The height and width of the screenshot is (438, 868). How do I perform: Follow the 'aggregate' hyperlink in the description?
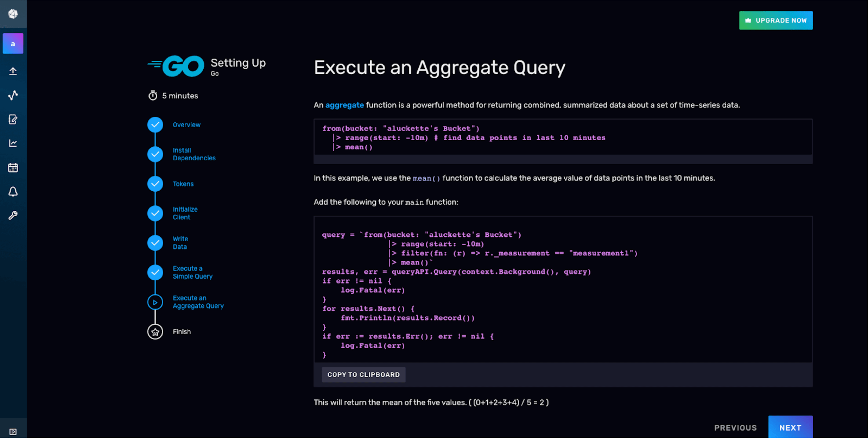point(344,105)
